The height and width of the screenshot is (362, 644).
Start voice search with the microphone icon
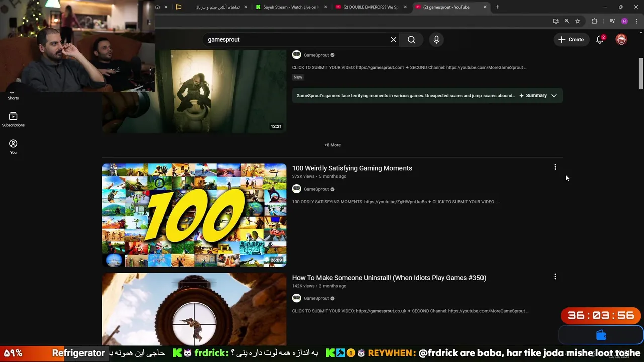click(436, 40)
